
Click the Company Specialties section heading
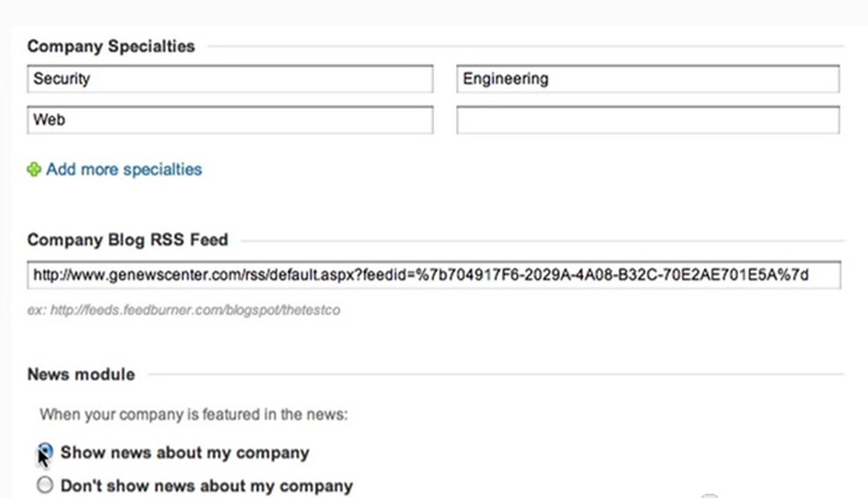(111, 46)
